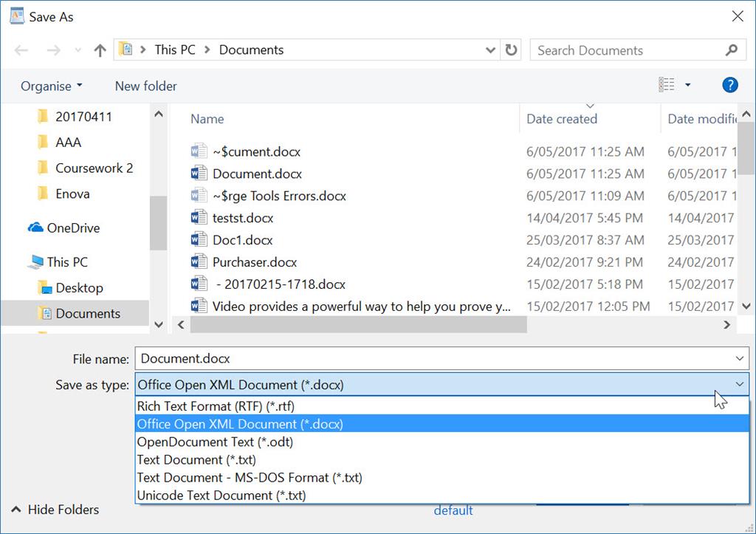Click inside the Search Documents box
This screenshot has height=534, width=756.
click(x=627, y=50)
